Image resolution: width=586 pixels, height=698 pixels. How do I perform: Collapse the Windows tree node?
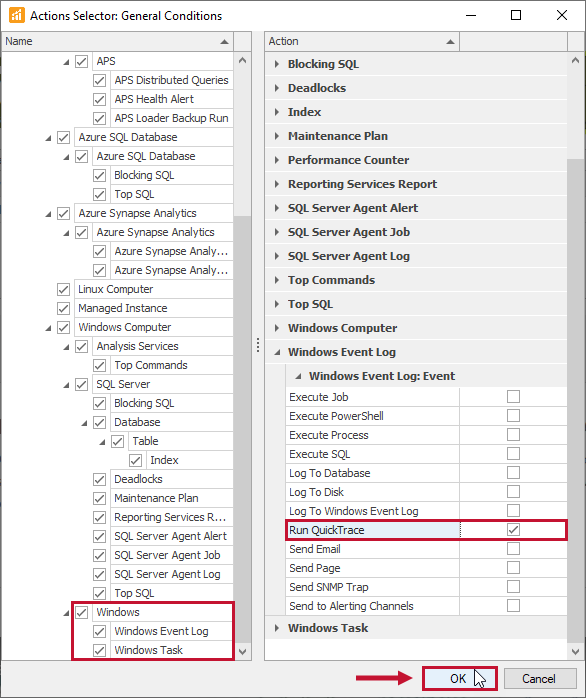(x=66, y=613)
